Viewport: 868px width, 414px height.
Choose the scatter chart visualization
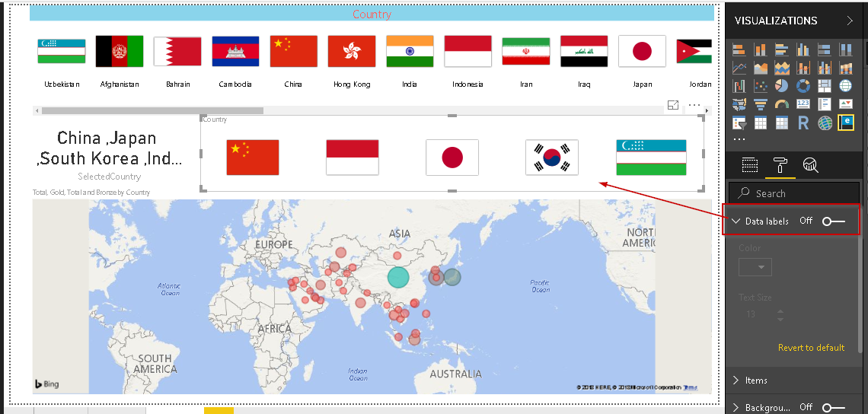coord(761,86)
